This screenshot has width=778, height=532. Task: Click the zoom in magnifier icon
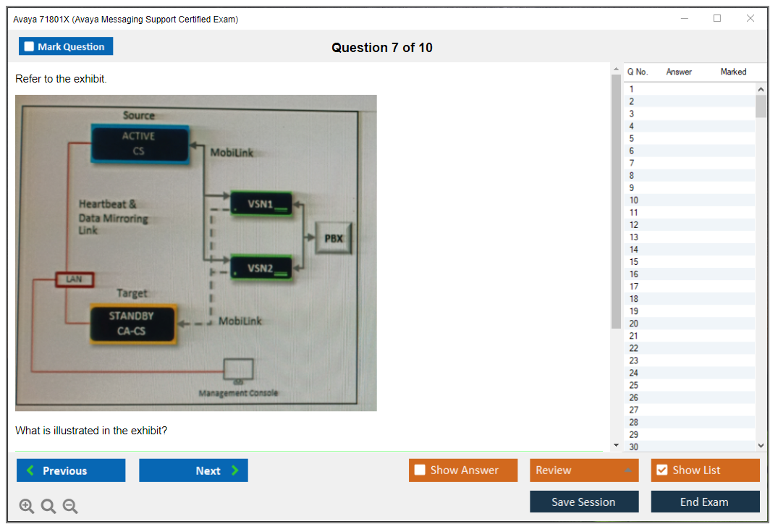click(26, 507)
